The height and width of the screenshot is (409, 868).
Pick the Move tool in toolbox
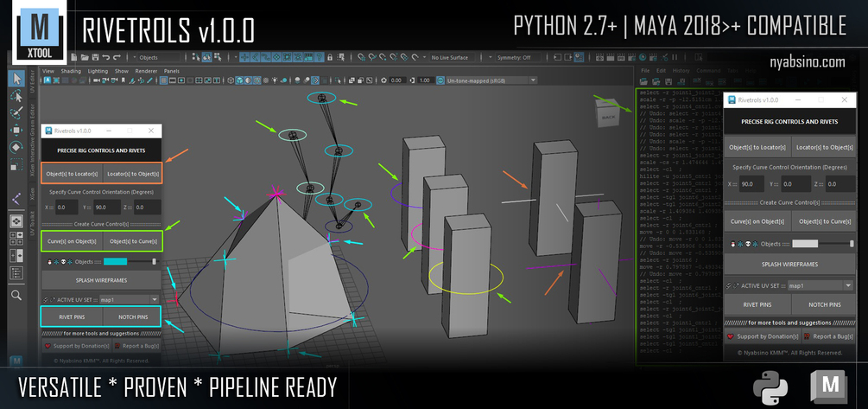[16, 130]
